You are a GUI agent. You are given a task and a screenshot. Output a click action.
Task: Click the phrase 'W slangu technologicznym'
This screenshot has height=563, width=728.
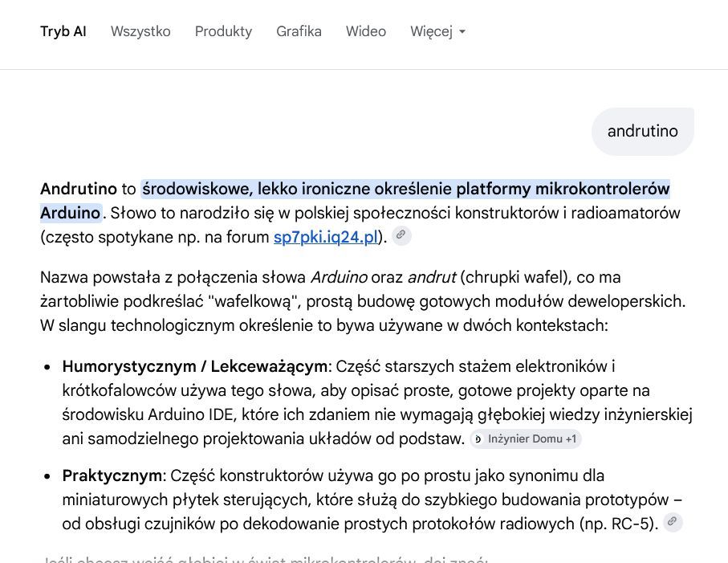coord(137,325)
